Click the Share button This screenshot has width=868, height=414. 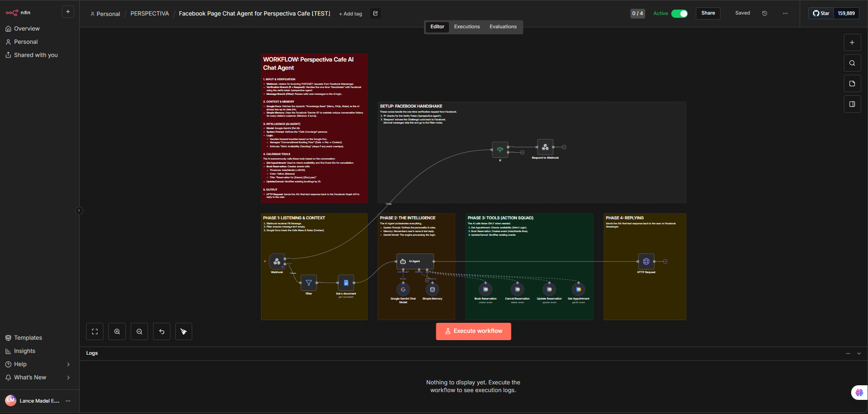(708, 13)
